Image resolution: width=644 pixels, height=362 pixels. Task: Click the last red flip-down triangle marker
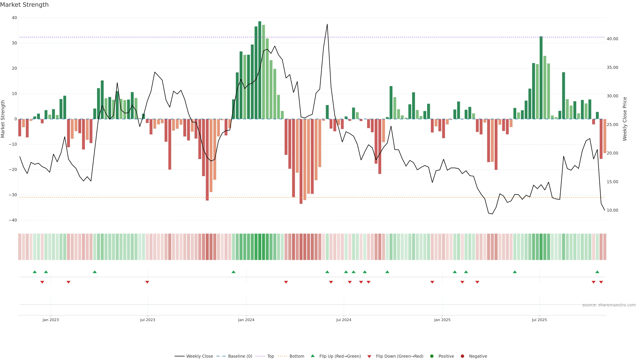tap(601, 282)
